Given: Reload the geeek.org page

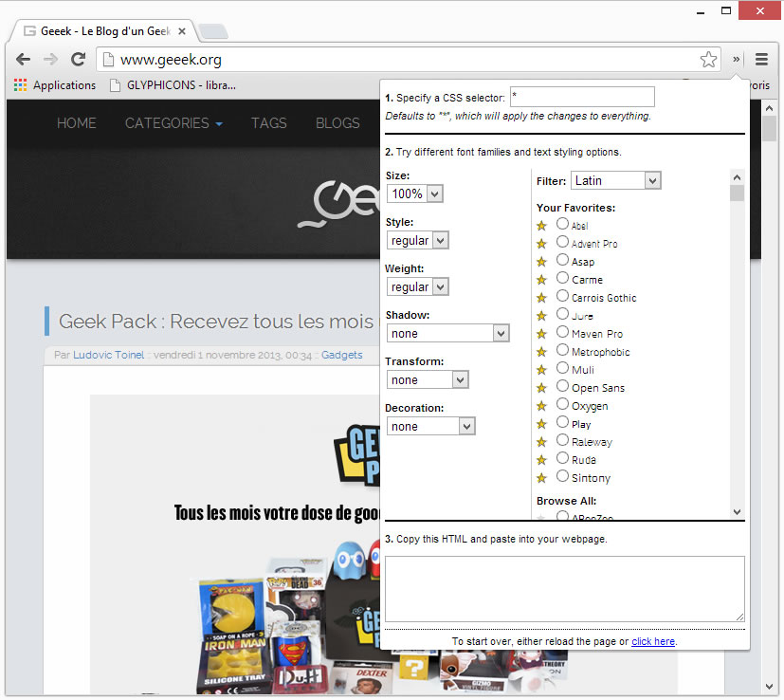Looking at the screenshot, I should (x=78, y=60).
